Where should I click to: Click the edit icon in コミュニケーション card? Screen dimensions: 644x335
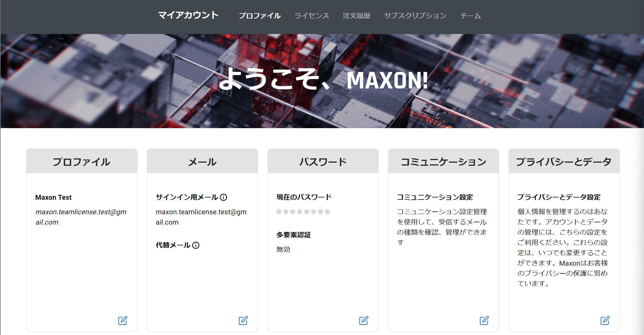(x=484, y=320)
